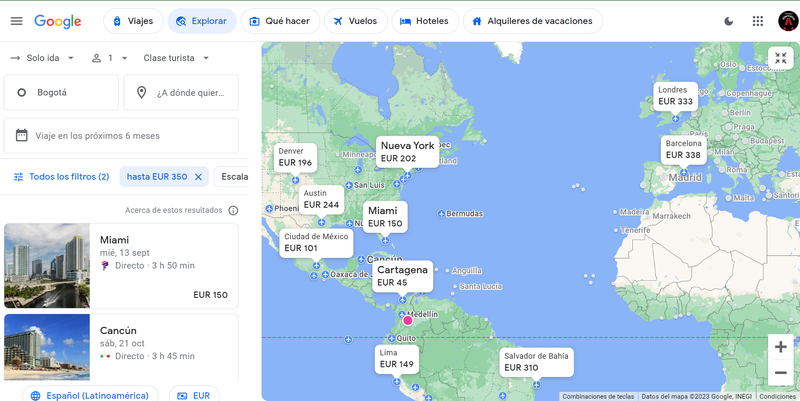Remove the 'hasta EUR 350' filter

pos(198,177)
